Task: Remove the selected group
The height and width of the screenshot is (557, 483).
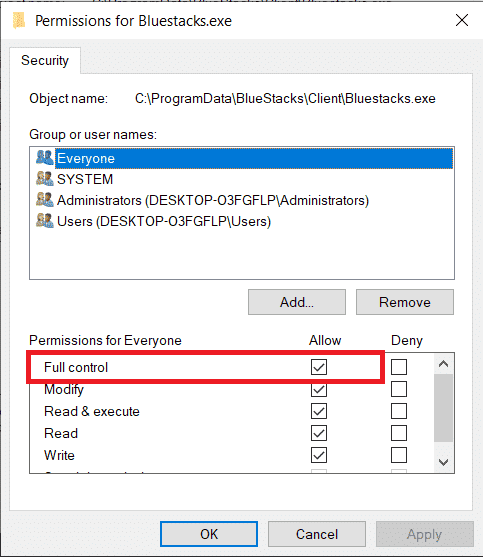Action: point(405,302)
